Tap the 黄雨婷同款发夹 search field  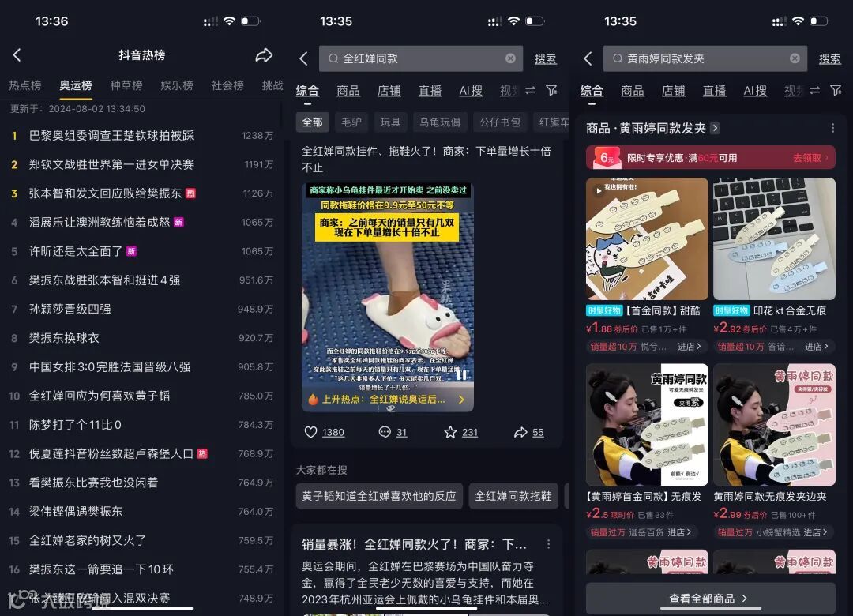pyautogui.click(x=705, y=58)
